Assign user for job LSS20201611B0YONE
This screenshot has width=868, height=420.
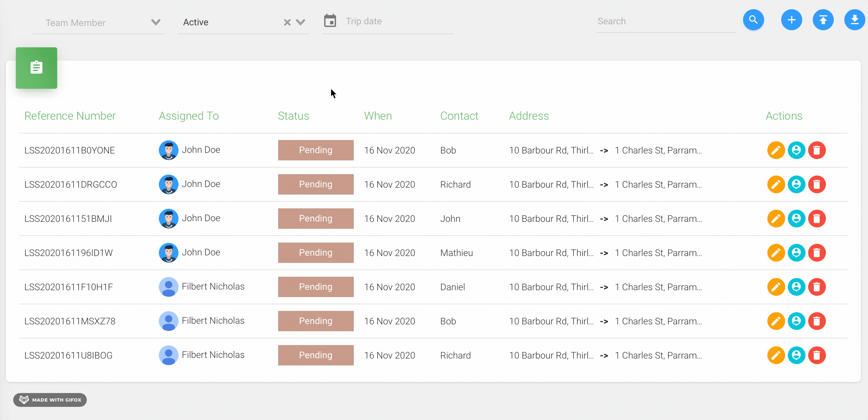[x=796, y=150]
